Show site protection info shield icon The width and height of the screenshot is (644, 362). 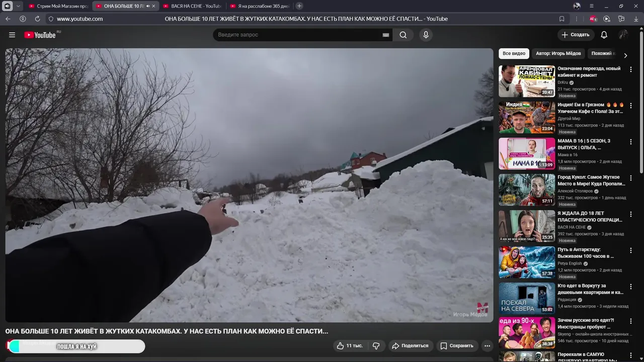pos(50,19)
